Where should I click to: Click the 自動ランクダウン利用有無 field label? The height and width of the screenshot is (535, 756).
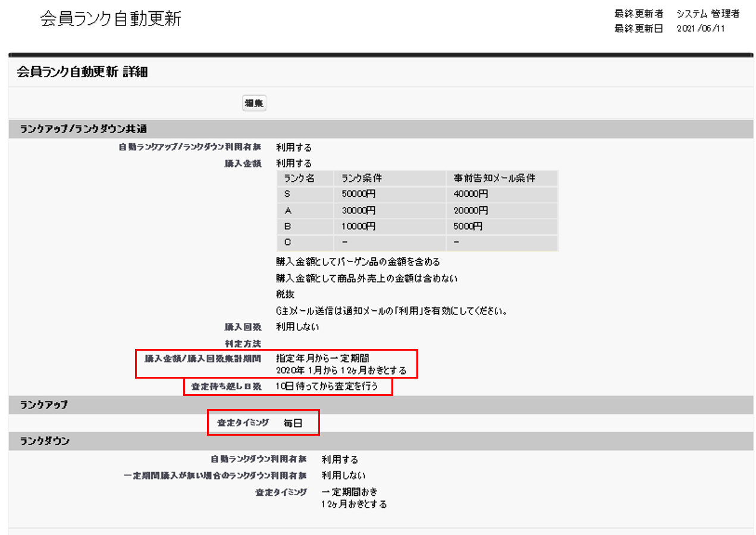point(259,460)
